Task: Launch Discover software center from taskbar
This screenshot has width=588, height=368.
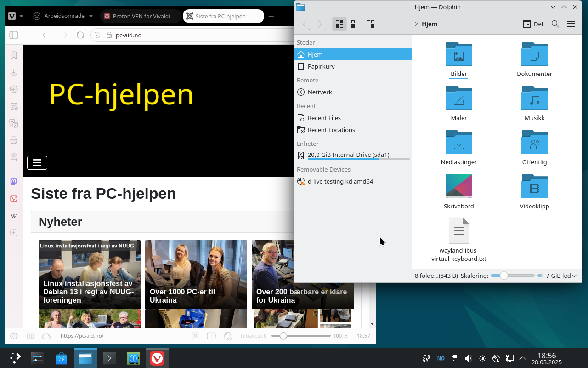Action: 62,358
